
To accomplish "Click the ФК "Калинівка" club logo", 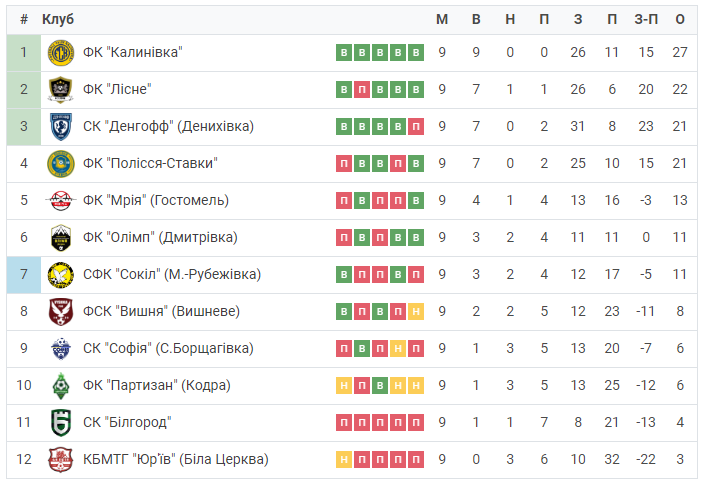I will point(61,53).
